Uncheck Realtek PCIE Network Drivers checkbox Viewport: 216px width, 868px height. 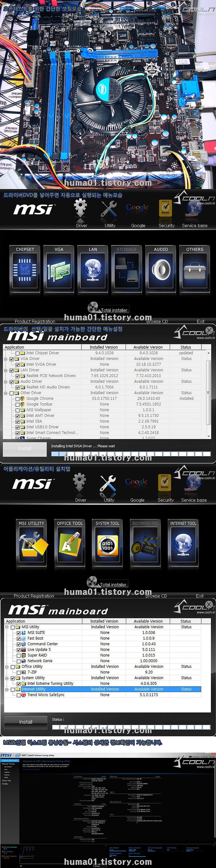tap(17, 376)
